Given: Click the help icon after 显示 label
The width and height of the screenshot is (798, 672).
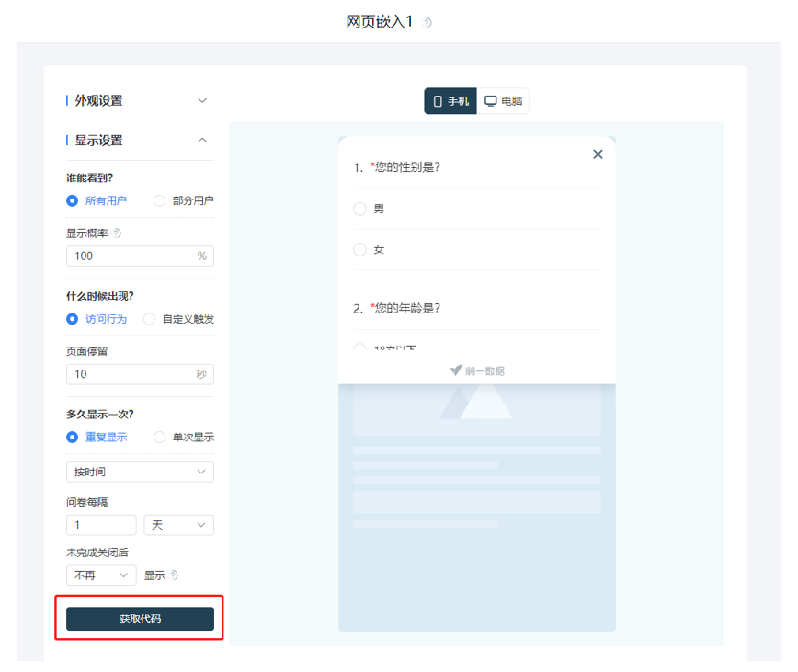Looking at the screenshot, I should (174, 575).
